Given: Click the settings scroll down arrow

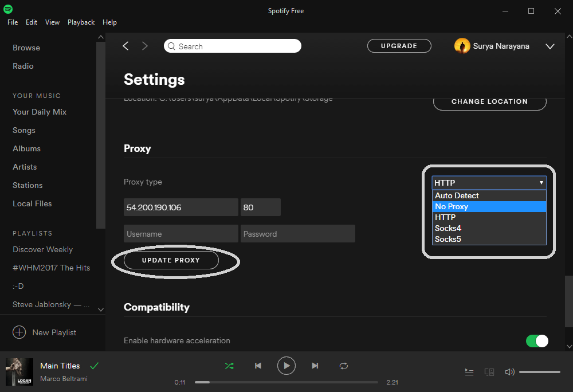Looking at the screenshot, I should point(569,346).
